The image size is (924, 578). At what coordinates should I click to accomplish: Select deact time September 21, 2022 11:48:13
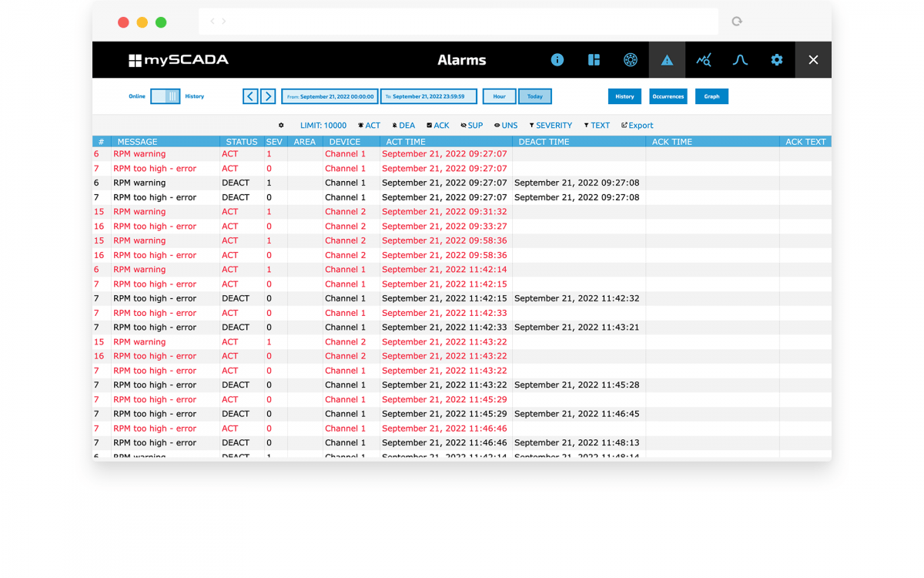point(577,443)
